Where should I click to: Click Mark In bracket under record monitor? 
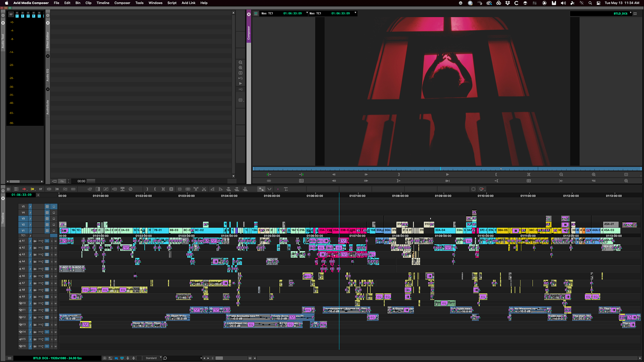(x=496, y=175)
